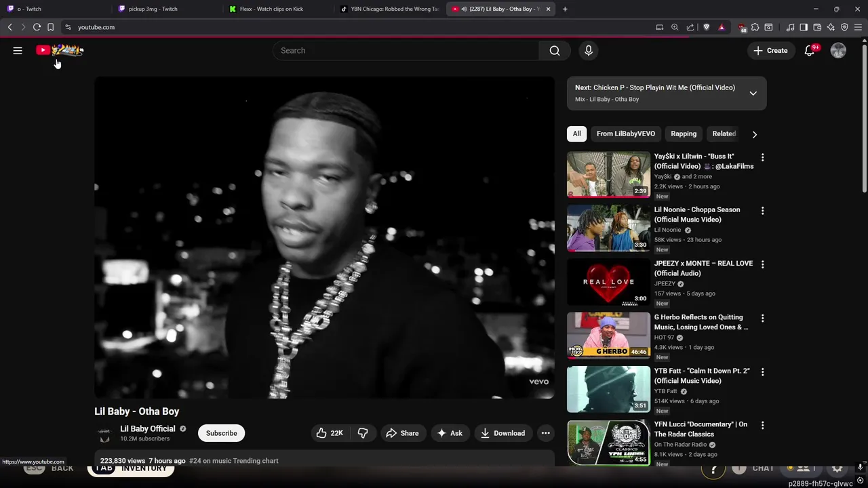Open options menu for Lil Noonie video
The width and height of the screenshot is (868, 488).
coord(762,211)
